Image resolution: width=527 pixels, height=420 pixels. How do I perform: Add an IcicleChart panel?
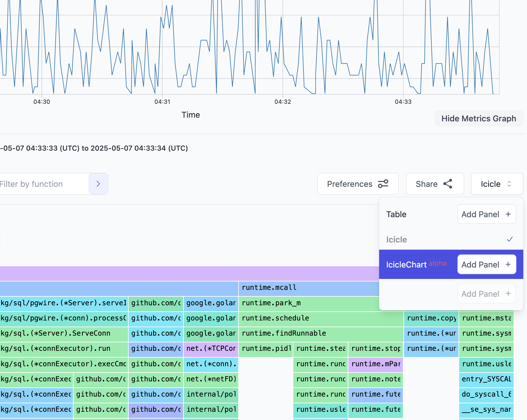(x=487, y=264)
